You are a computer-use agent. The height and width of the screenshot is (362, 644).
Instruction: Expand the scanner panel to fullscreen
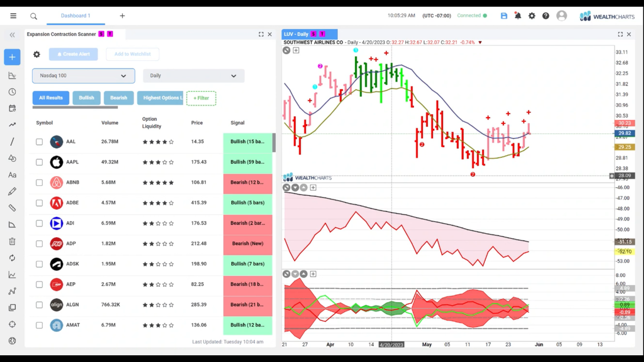pos(261,34)
